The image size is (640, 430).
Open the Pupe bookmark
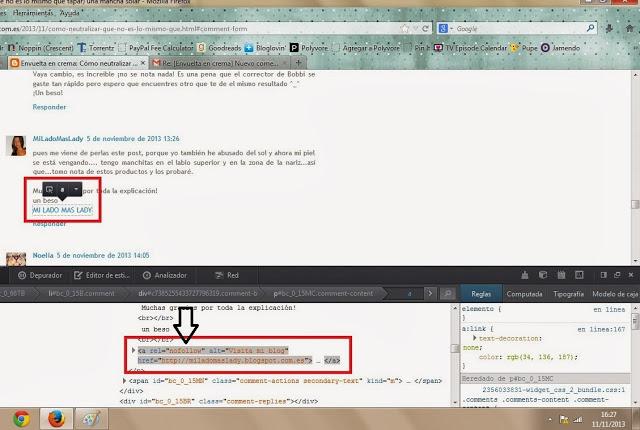524,48
